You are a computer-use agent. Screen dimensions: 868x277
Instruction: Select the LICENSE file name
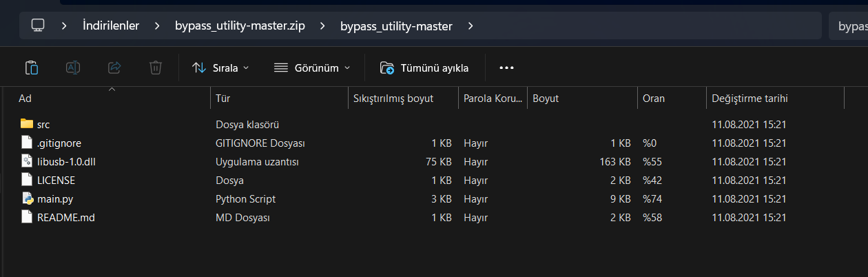pos(56,181)
